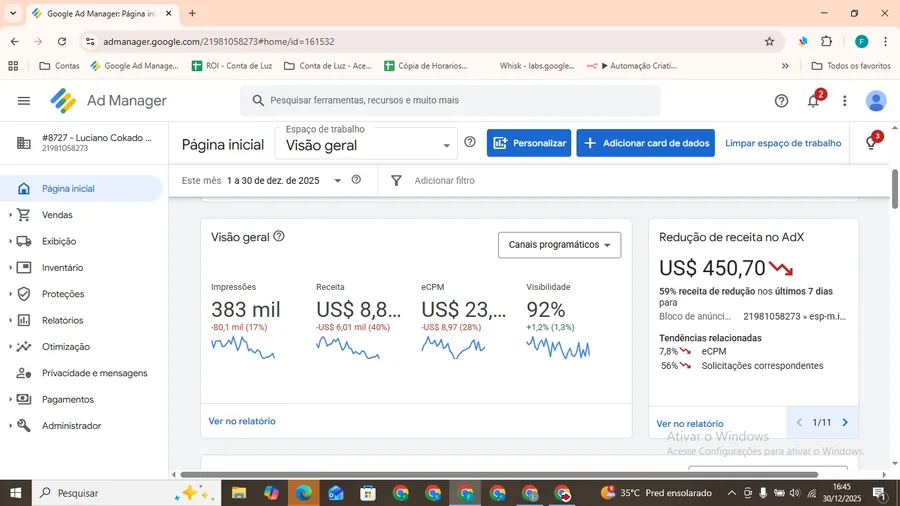
Task: Click the Personalizar button
Action: [529, 143]
